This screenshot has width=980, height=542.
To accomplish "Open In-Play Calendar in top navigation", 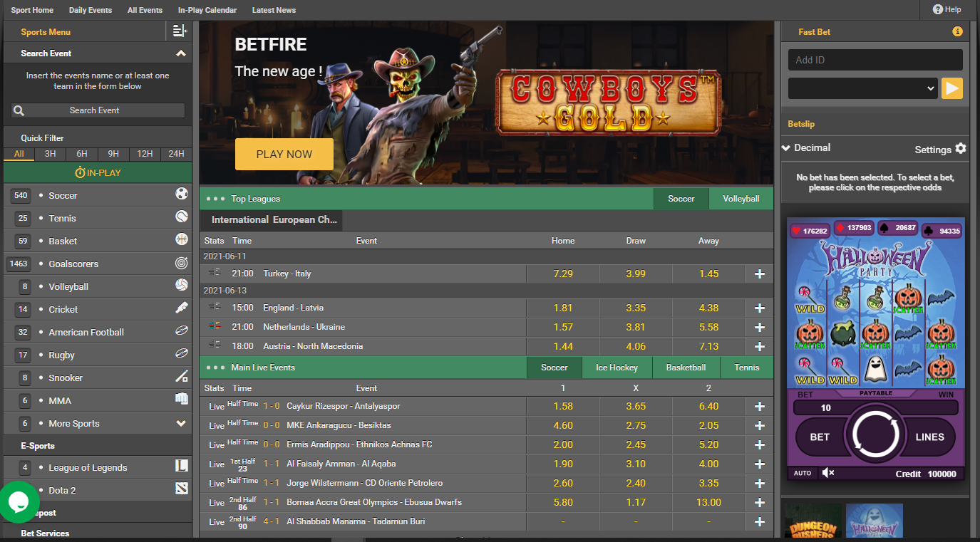I will click(x=207, y=10).
